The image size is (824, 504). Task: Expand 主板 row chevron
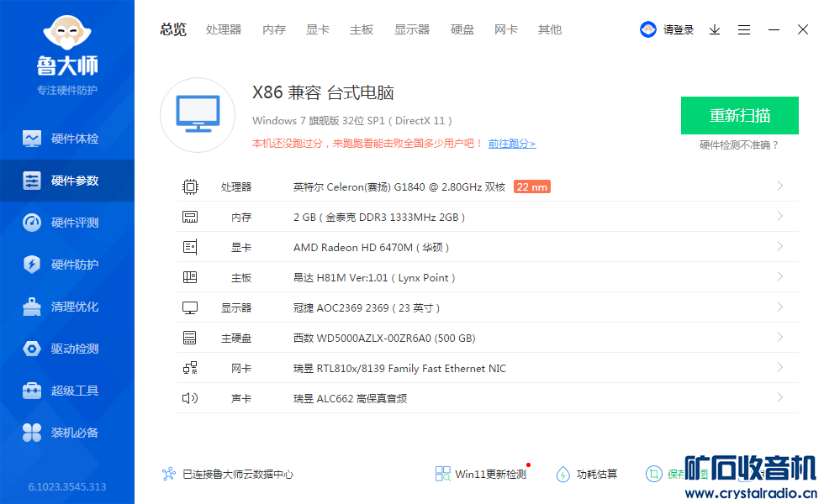click(x=780, y=276)
